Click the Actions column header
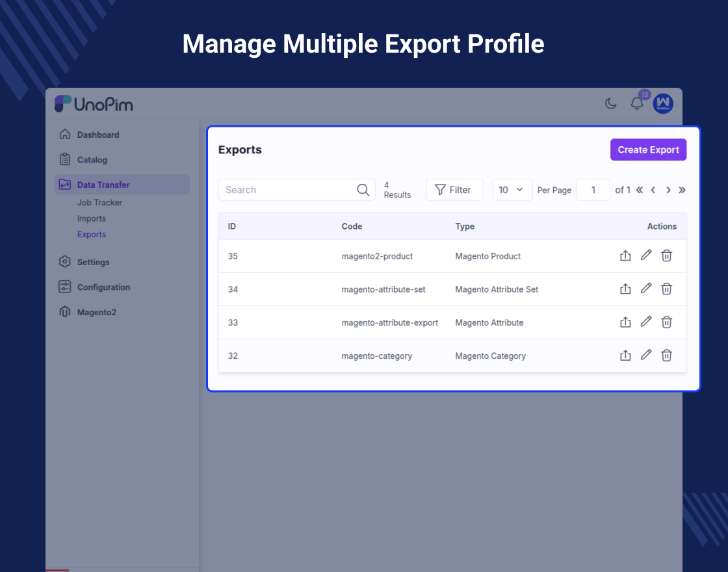 coord(662,226)
